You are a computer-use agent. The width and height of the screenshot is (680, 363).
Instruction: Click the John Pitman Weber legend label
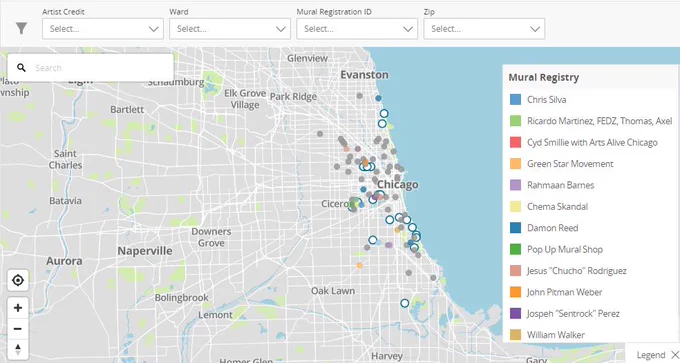(x=564, y=292)
